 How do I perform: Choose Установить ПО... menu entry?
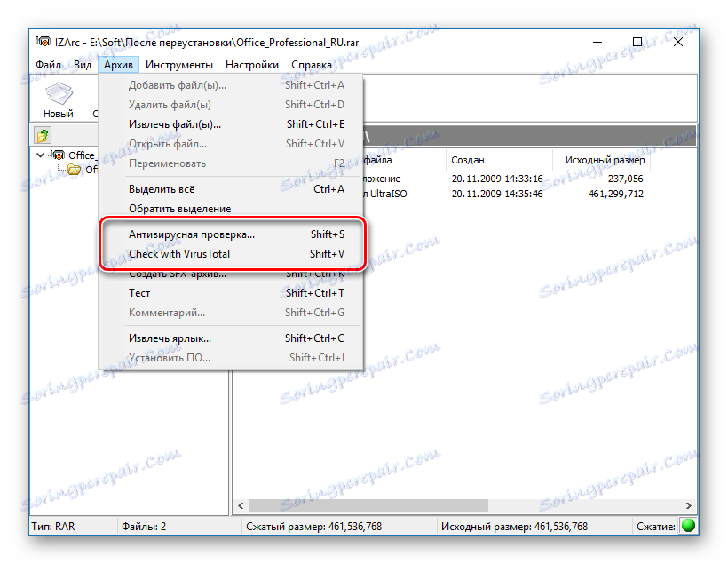[231, 358]
